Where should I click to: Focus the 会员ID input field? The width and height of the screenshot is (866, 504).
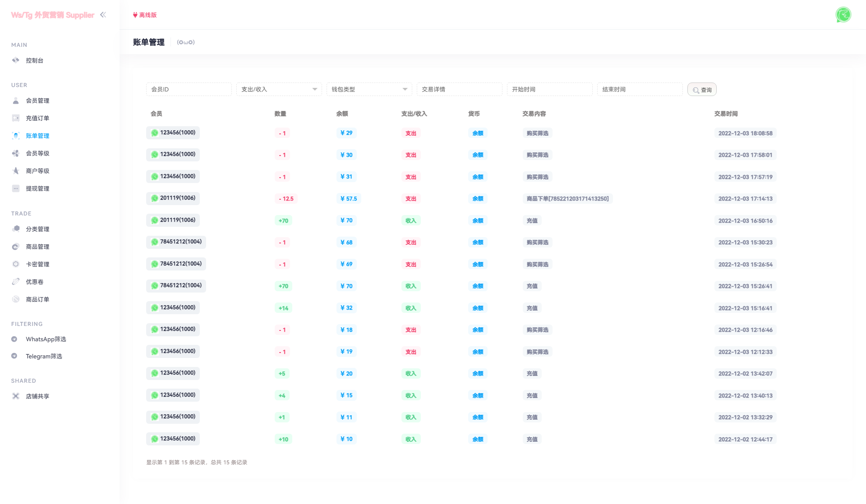click(189, 89)
